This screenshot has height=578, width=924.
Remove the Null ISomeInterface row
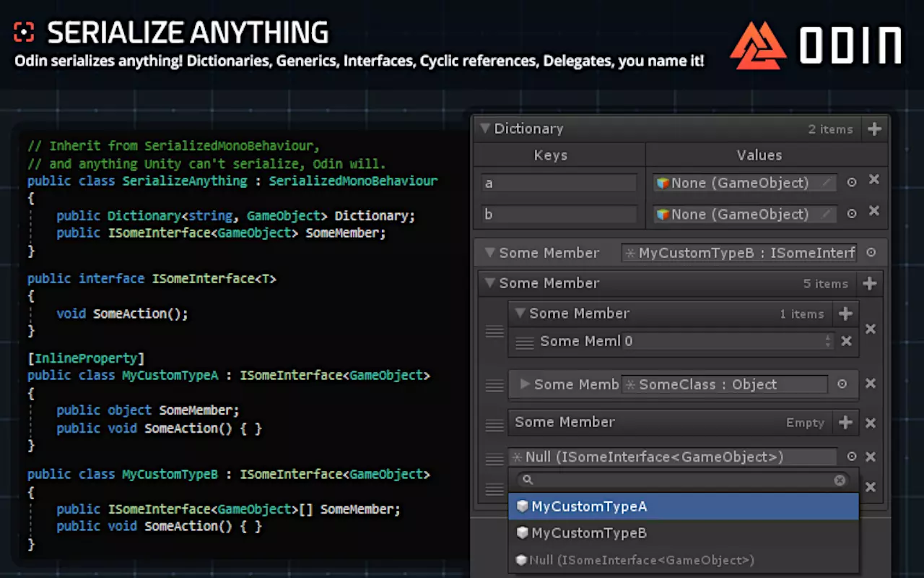coord(870,457)
